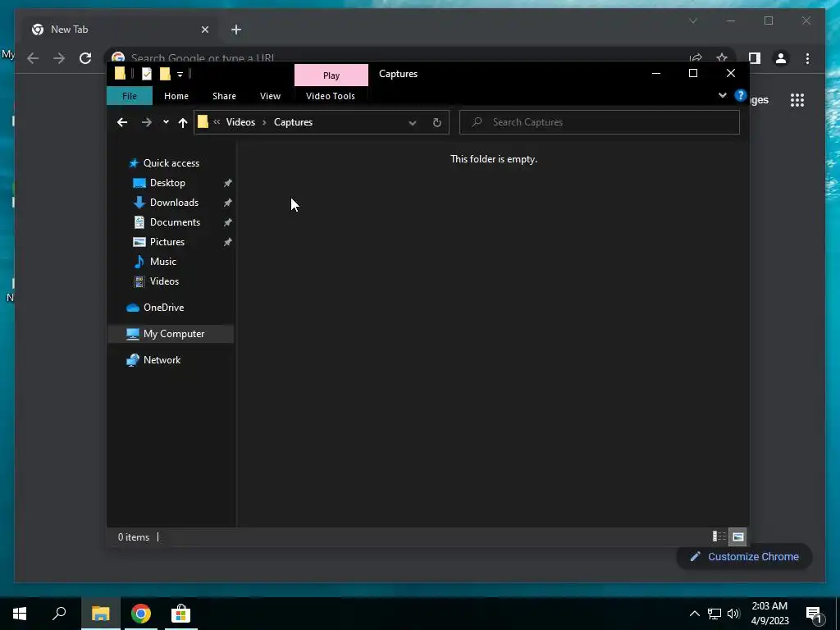Click the Search Captures field
This screenshot has width=840, height=630.
coord(600,122)
